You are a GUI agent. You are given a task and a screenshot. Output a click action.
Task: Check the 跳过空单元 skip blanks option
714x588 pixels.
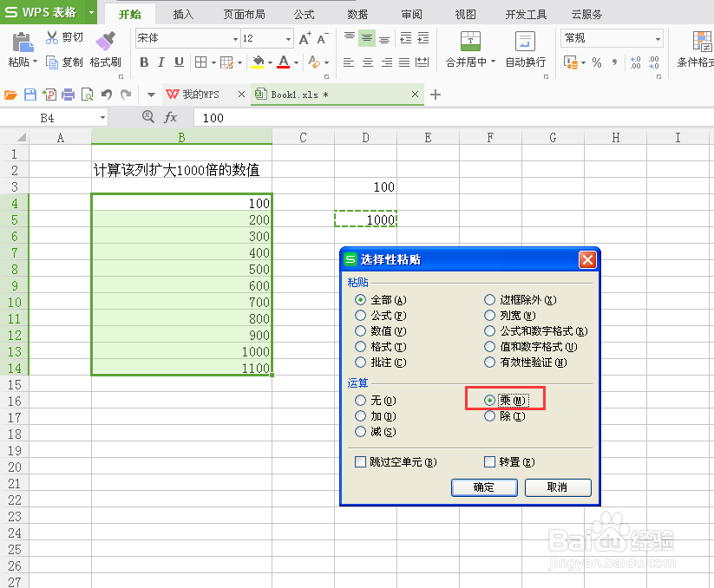point(359,461)
